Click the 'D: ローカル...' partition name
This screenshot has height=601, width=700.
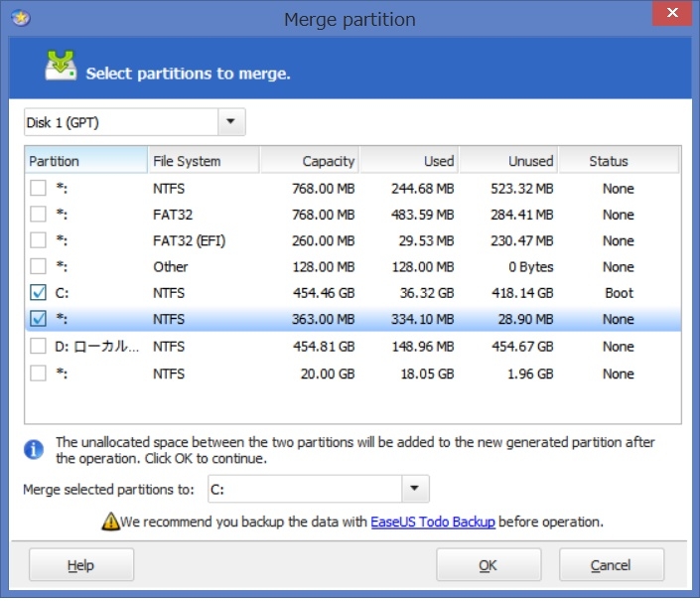[x=97, y=347]
